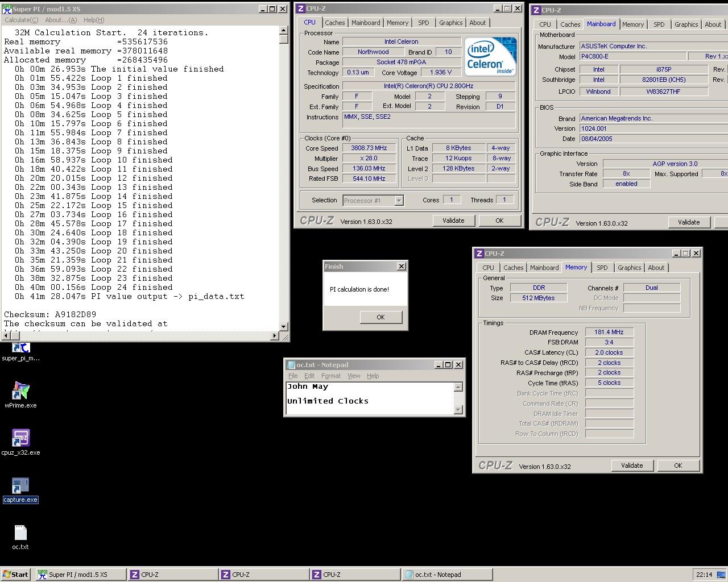Click OK in the CPU tab window
The image size is (728, 582).
click(x=499, y=221)
